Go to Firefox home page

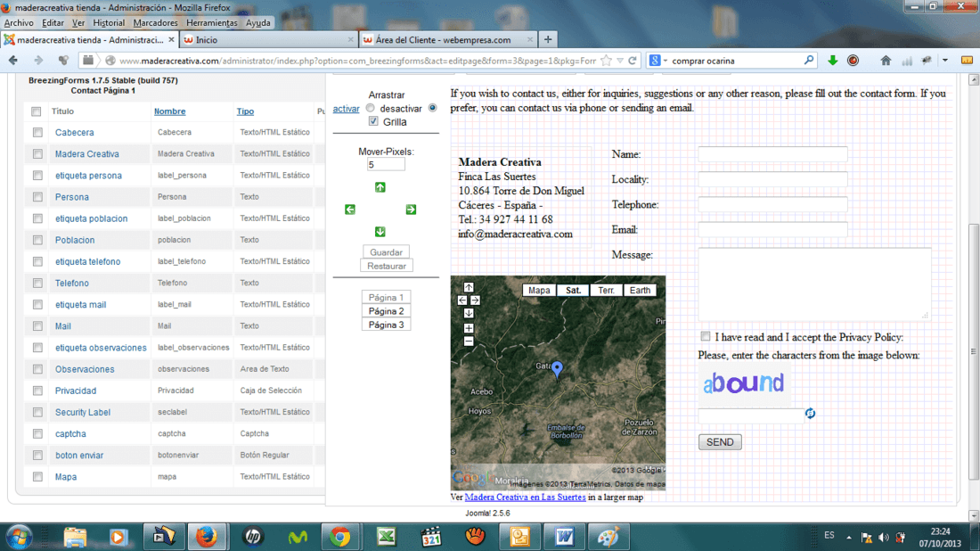(886, 61)
